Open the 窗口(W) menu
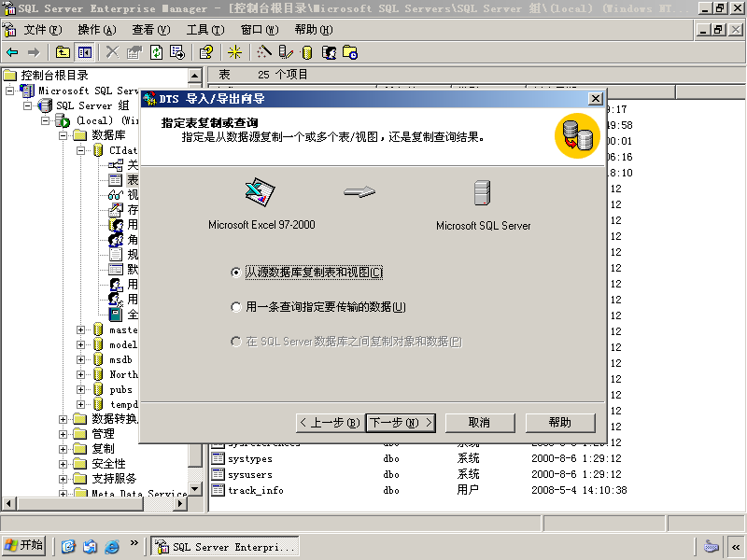Screen dimensions: 747x560 [260, 30]
